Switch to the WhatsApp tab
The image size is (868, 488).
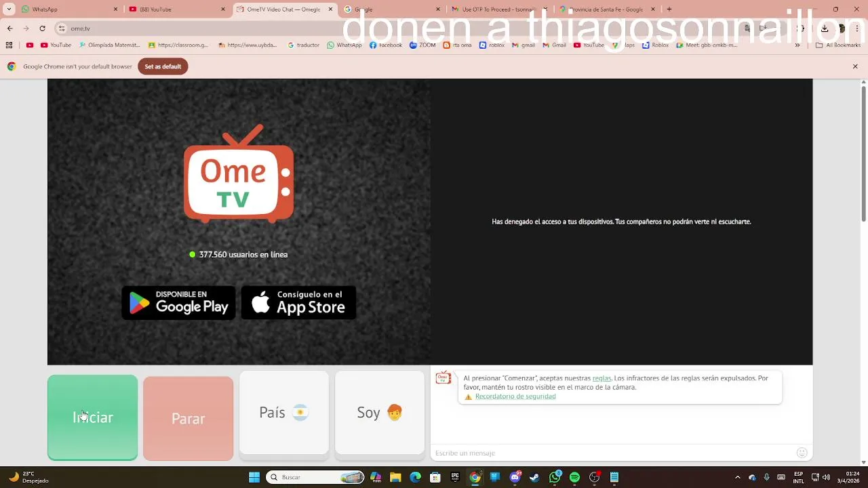point(68,9)
